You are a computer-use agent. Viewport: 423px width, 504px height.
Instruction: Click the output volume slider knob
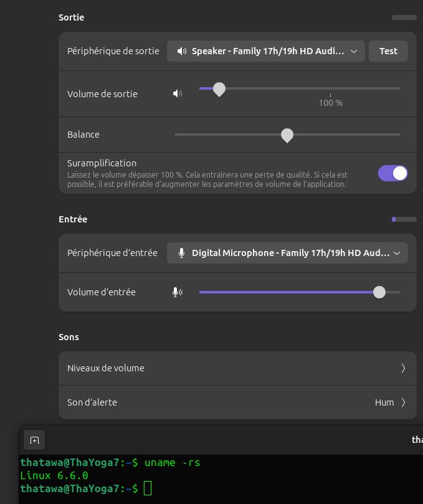coord(219,89)
